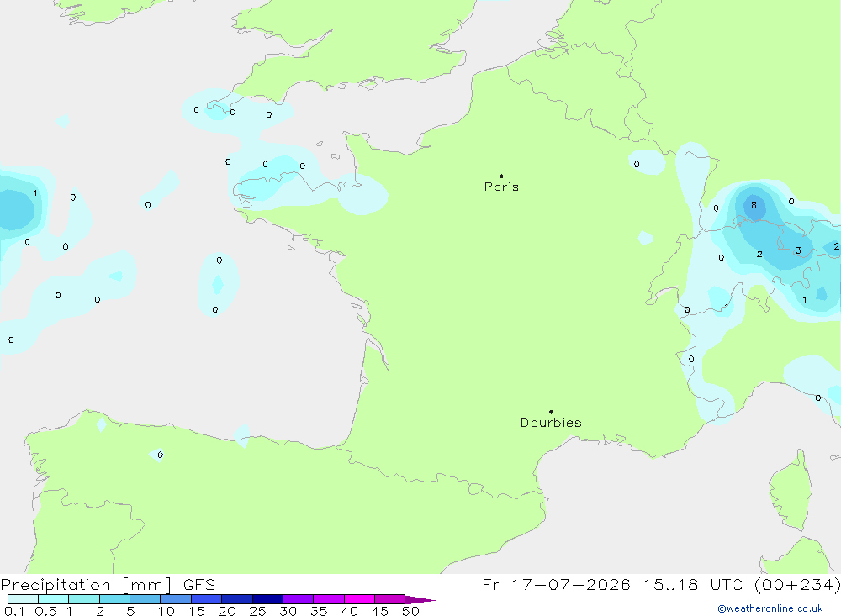Pick the 2–5 mm legend swatch
The image size is (841, 616).
point(114,599)
